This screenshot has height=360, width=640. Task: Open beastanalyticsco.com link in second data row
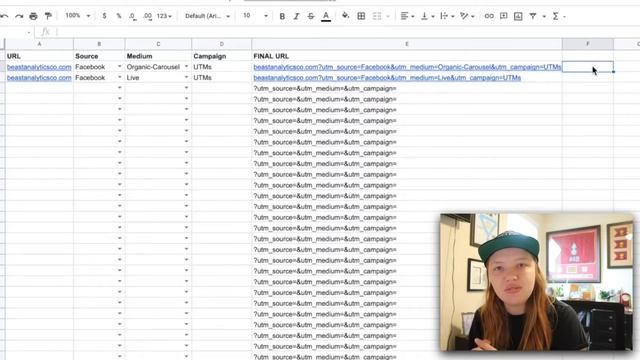[x=39, y=78]
